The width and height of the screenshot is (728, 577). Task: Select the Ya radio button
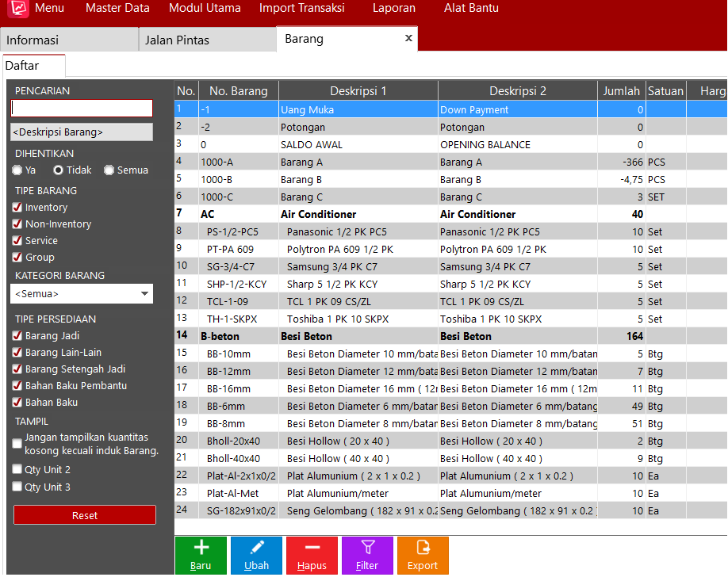pos(17,170)
